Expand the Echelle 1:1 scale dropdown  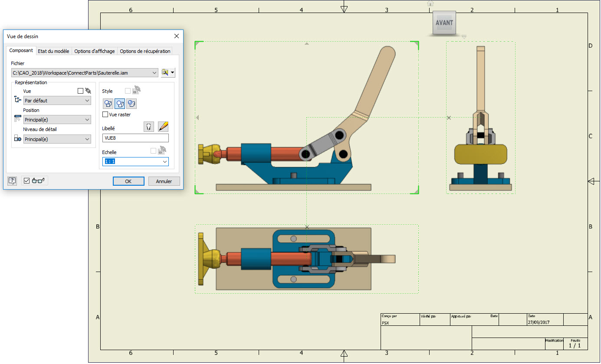(164, 162)
